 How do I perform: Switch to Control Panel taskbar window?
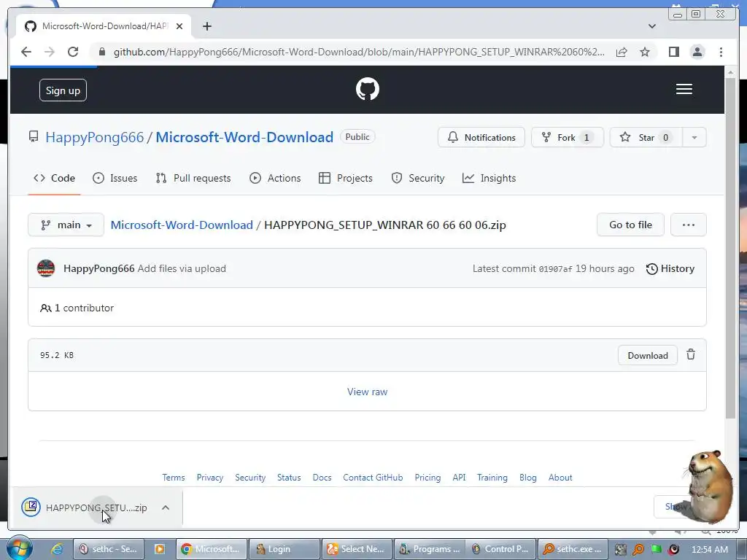pos(501,549)
